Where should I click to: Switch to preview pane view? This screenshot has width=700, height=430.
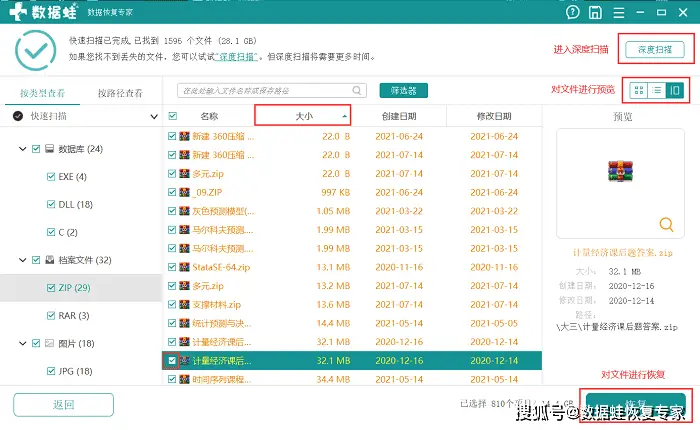tap(675, 90)
